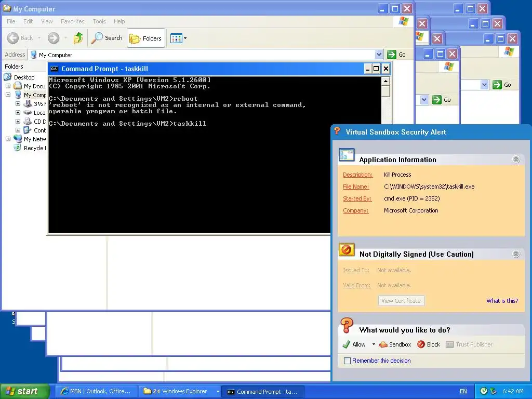Click the Company link in alert
The width and height of the screenshot is (532, 399).
tap(355, 210)
